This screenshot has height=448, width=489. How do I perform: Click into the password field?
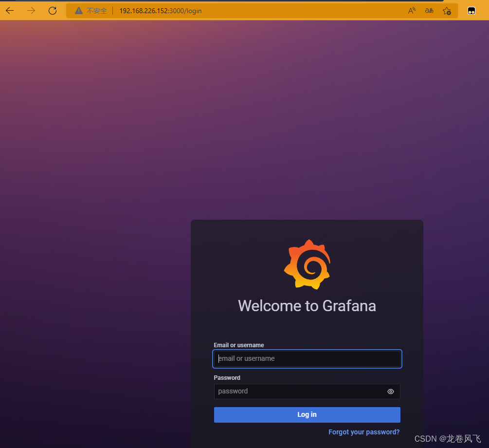point(307,392)
